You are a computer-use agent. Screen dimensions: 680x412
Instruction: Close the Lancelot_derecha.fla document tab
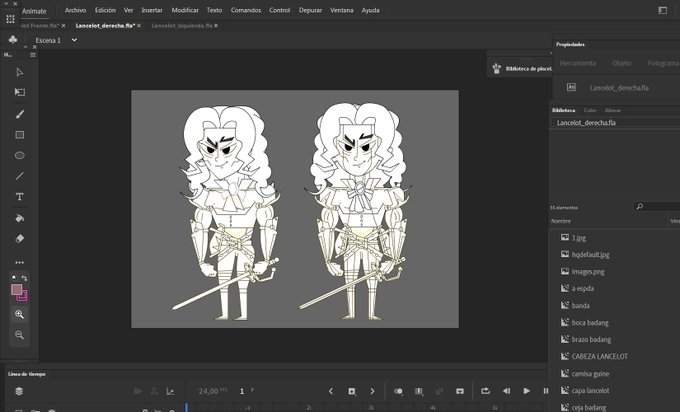[x=139, y=26]
